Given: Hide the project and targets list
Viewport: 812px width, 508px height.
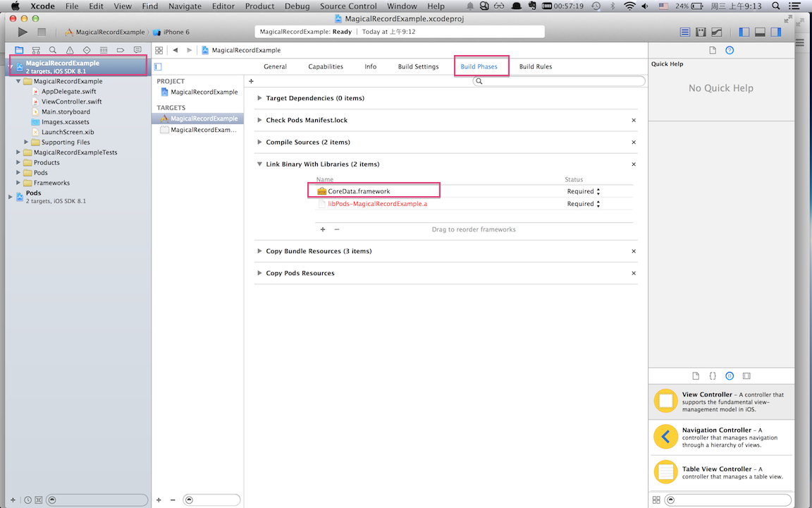Looking at the screenshot, I should click(x=159, y=67).
